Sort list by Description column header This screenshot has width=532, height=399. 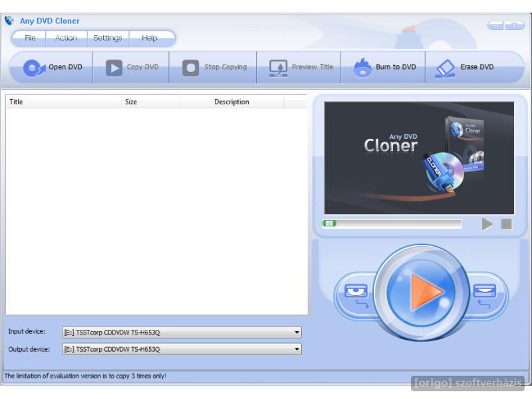(x=231, y=102)
